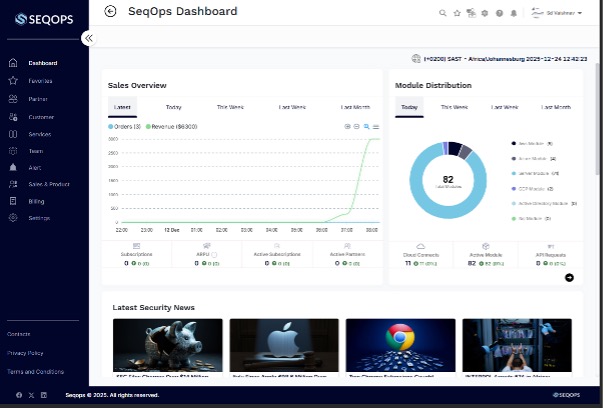Click the Settings gear sidebar icon
Viewport: 604px width, 408px height.
point(13,218)
